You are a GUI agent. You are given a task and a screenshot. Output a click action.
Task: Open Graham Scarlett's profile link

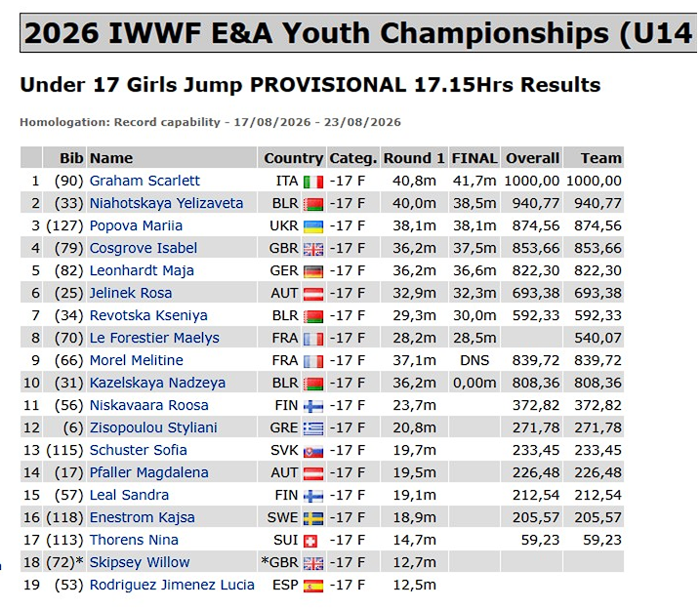144,181
